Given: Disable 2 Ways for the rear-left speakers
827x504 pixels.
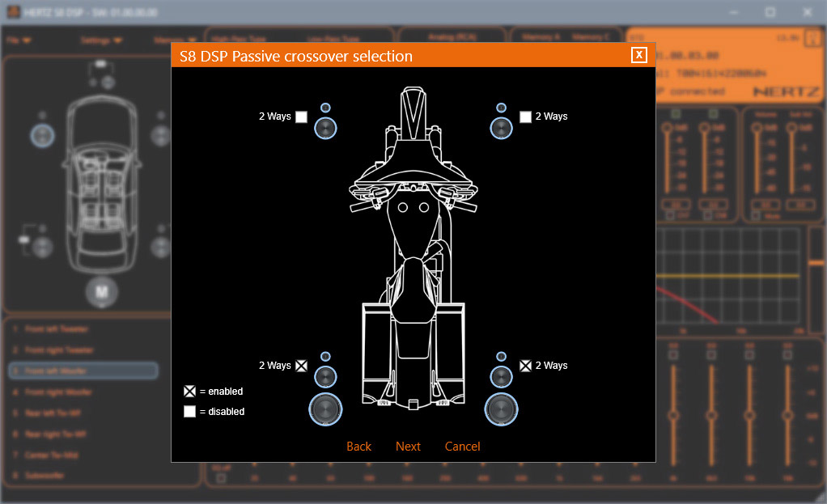Looking at the screenshot, I should pos(301,366).
